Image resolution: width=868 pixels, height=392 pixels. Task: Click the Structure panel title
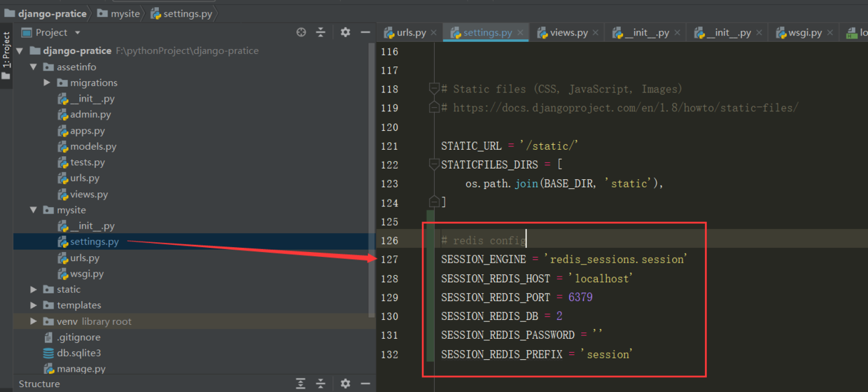point(39,384)
